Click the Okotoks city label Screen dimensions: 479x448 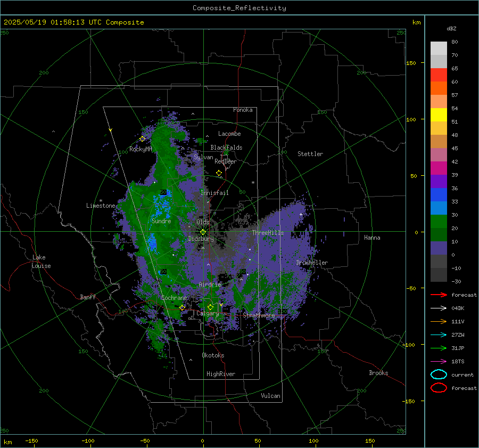point(213,355)
